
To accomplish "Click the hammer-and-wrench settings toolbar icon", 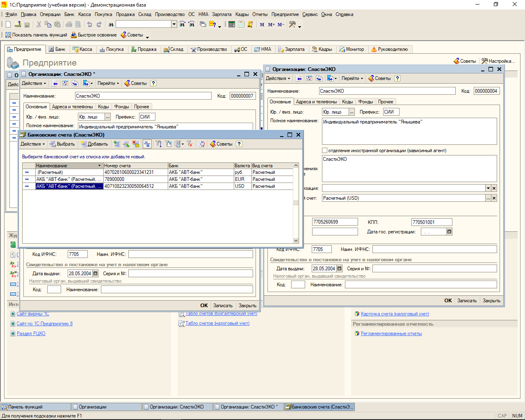I will pyautogui.click(x=292, y=25).
